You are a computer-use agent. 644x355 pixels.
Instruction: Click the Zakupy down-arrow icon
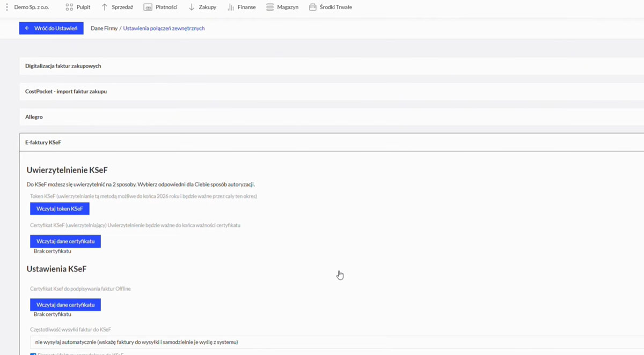pos(192,8)
